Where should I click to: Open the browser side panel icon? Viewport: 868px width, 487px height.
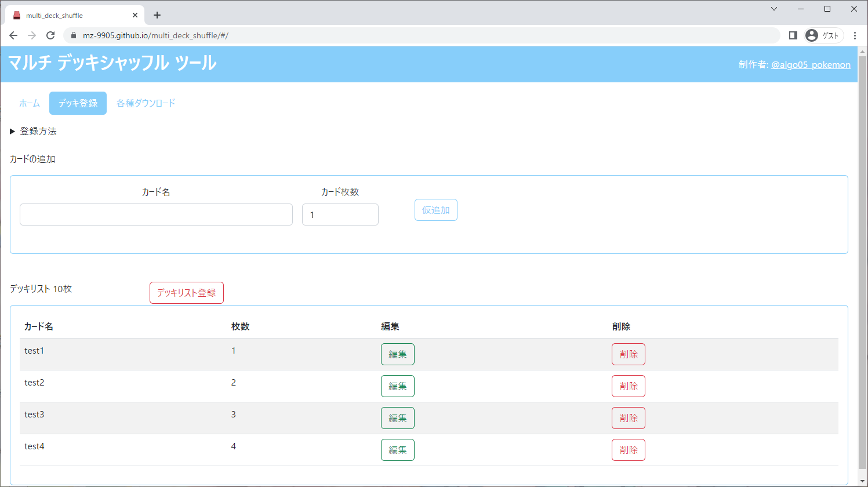[x=793, y=35]
